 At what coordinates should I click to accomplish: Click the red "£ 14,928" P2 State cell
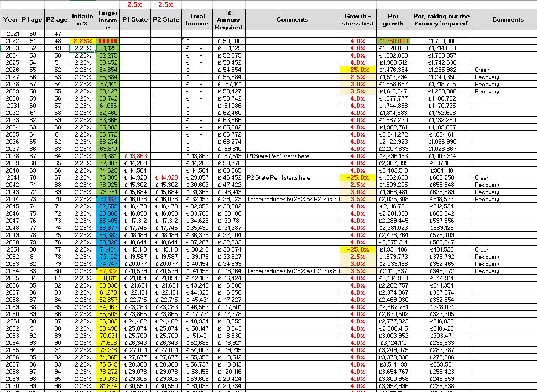[x=166, y=177]
